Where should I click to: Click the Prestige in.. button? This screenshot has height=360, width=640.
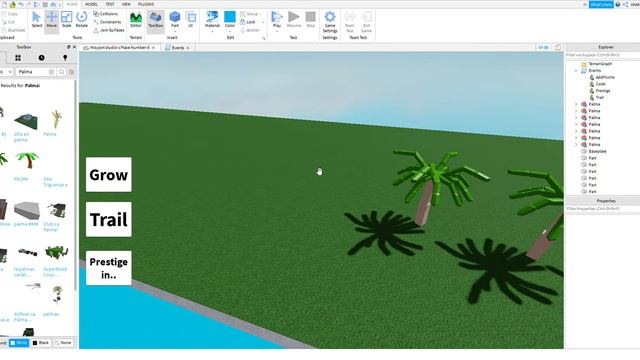109,268
